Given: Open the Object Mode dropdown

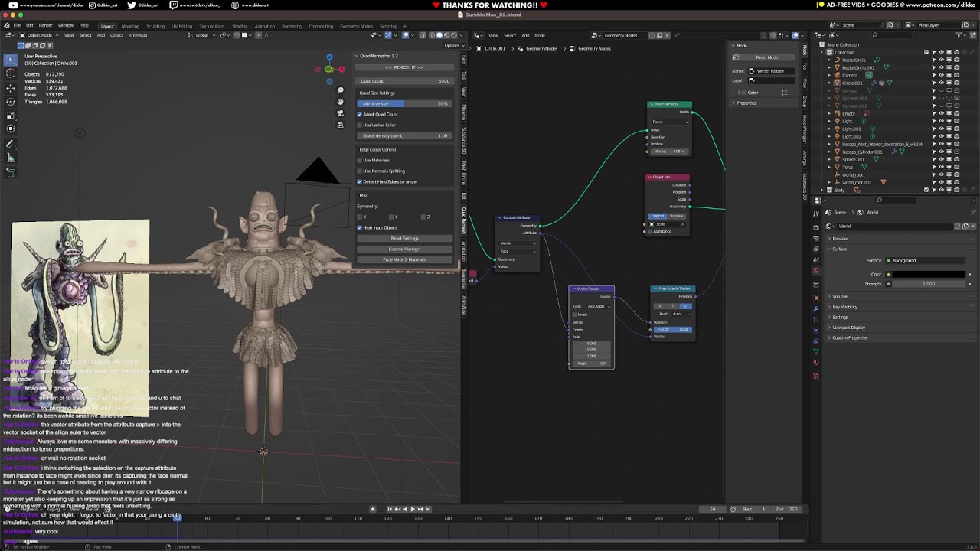Looking at the screenshot, I should click(38, 35).
